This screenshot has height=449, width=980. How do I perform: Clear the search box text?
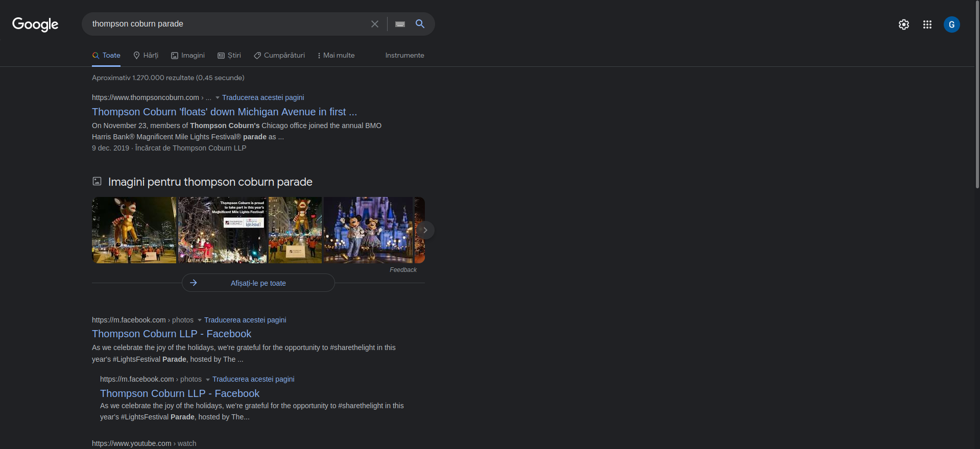[374, 24]
